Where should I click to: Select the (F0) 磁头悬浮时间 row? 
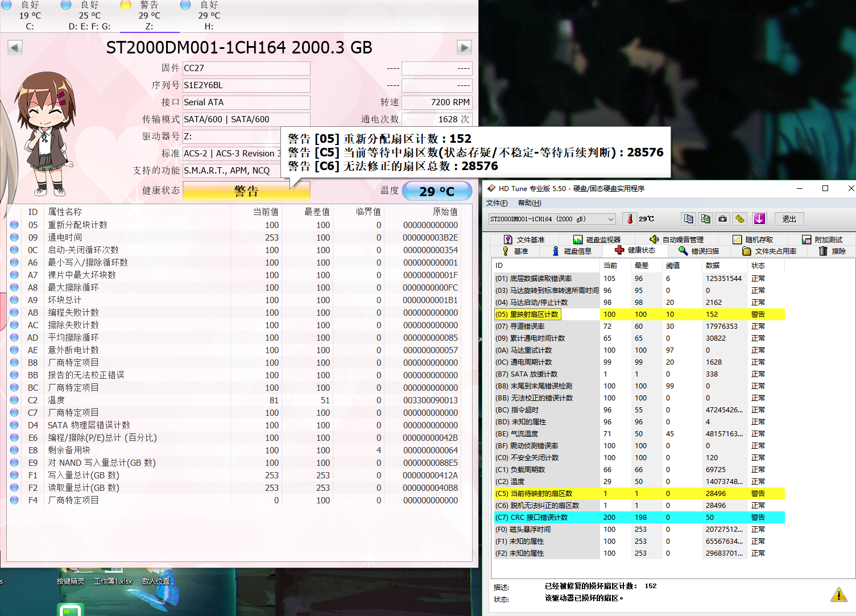pyautogui.click(x=639, y=529)
